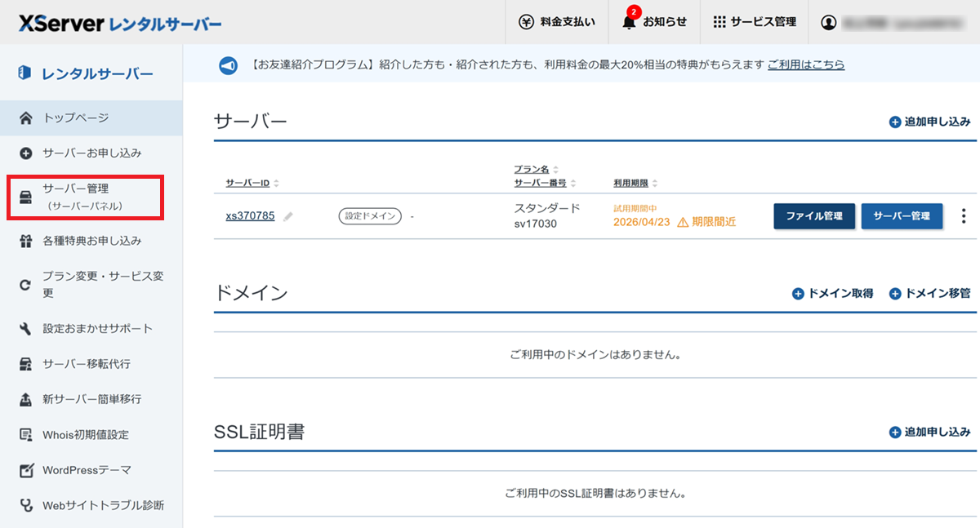The image size is (980, 528).
Task: Click the pencil icon beside xs370785
Action: pos(288,216)
